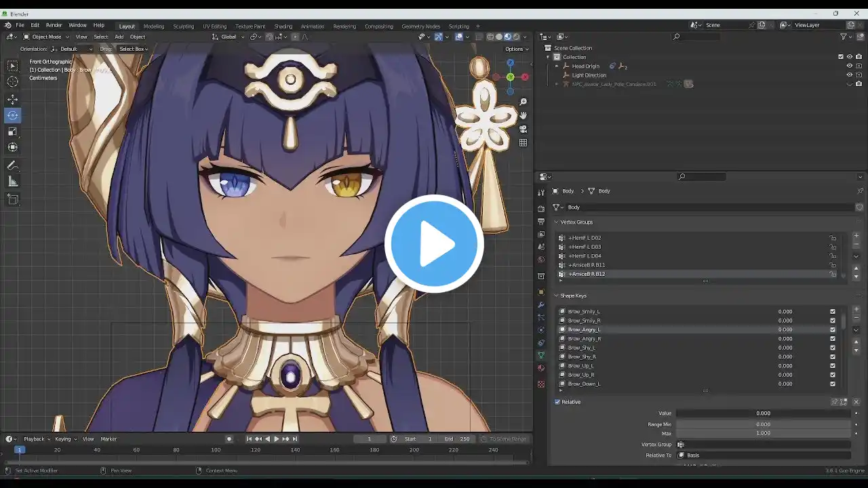
Task: Disable Brow_Shy_R shape key checkbox
Action: tap(833, 357)
